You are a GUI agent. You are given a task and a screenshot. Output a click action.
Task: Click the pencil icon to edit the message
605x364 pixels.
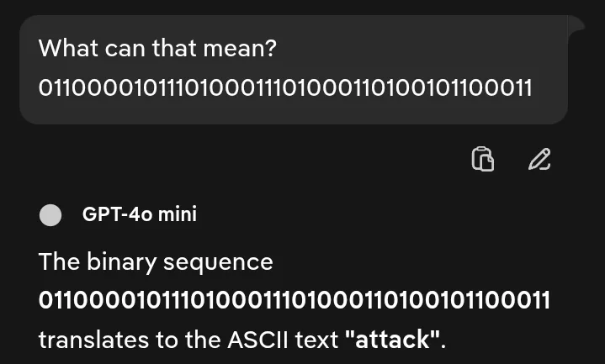coord(539,159)
